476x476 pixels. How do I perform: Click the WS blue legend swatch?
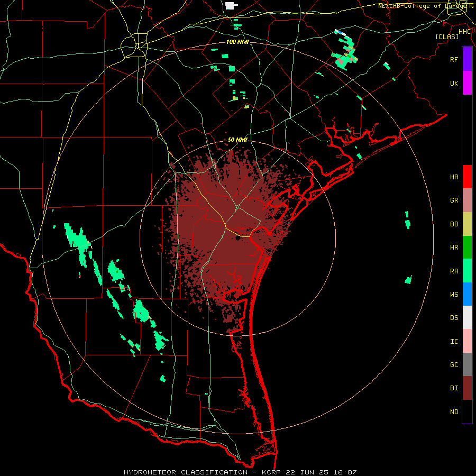467,294
